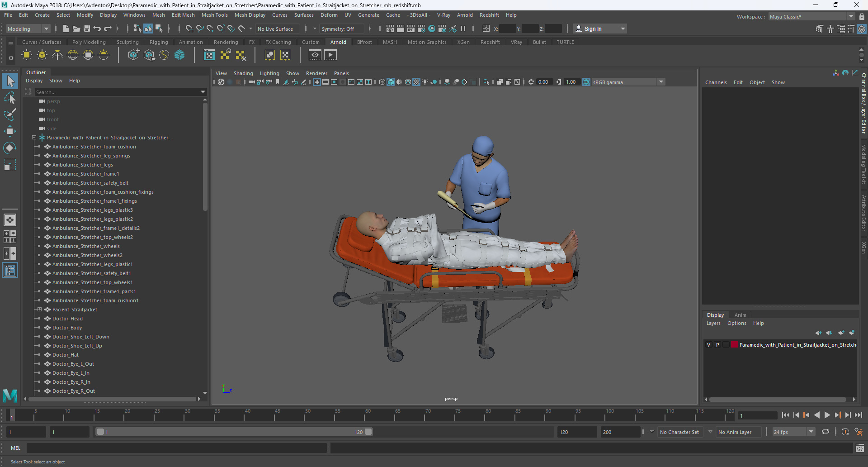Undo last action icon
This screenshot has height=467, width=868.
coord(97,29)
